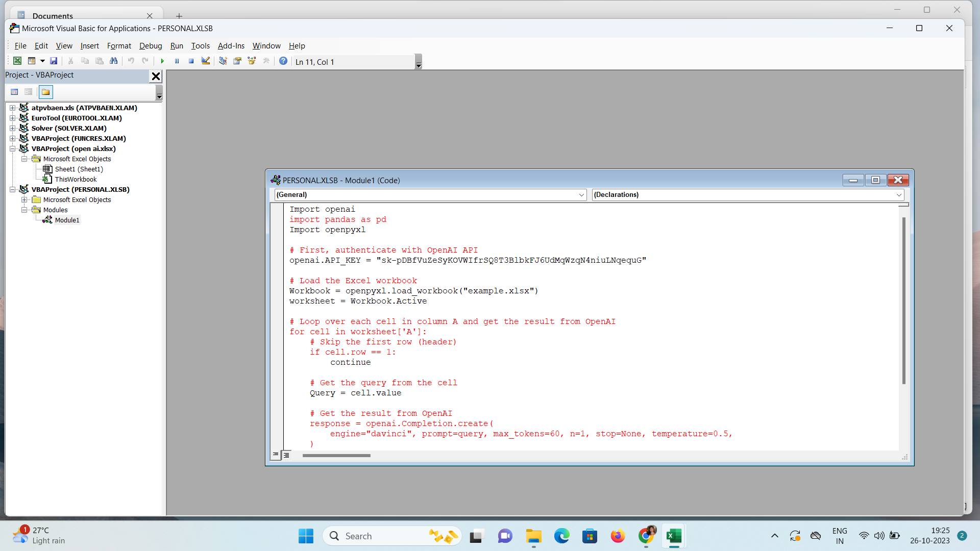980x551 pixels.
Task: Expand the Solver (SOLVER.XLAM) project node
Action: (x=13, y=129)
